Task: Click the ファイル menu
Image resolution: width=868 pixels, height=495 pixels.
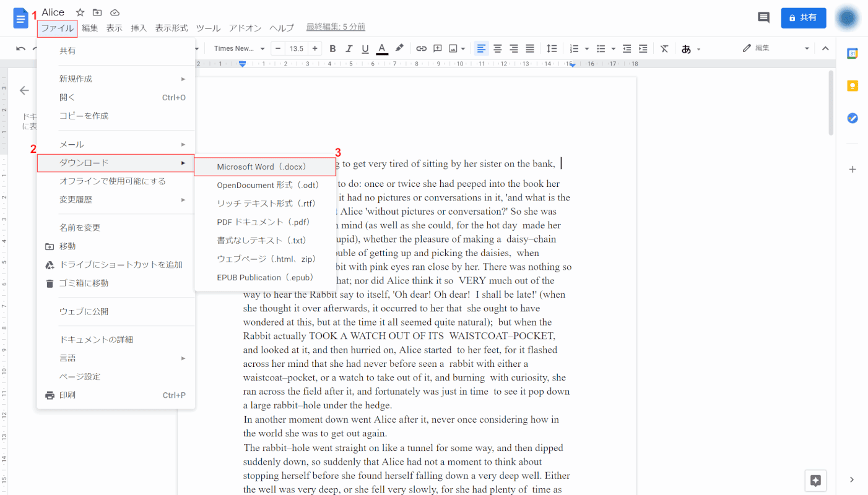Action: tap(57, 28)
